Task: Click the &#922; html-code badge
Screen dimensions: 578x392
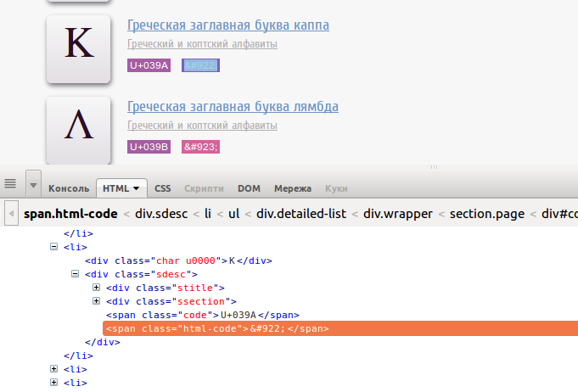Action: (x=200, y=65)
